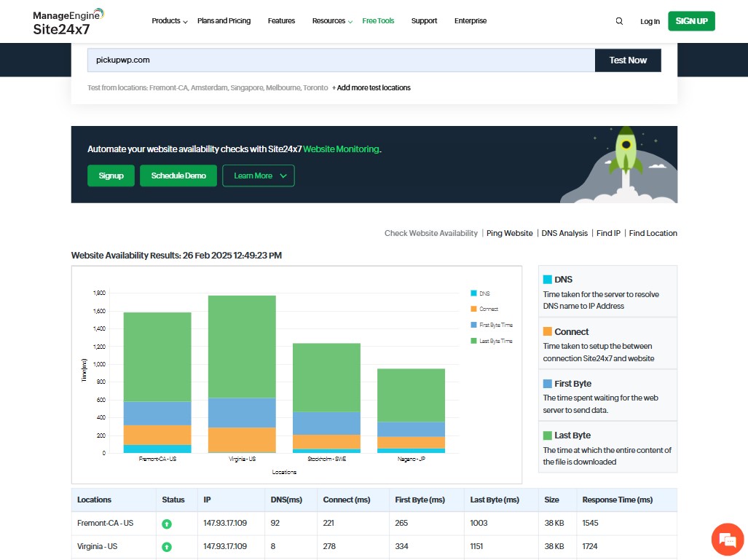The height and width of the screenshot is (560, 748).
Task: Click the Test Now button
Action: [x=628, y=60]
